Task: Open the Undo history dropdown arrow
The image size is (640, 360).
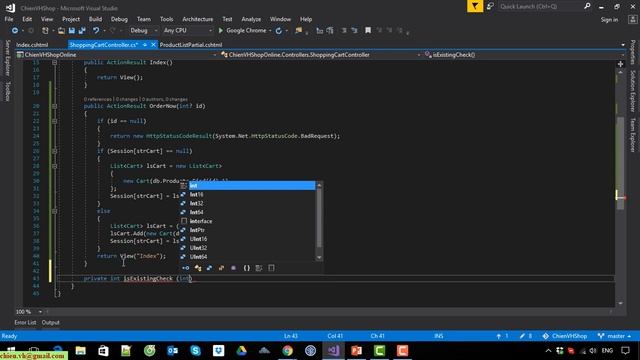Action: point(104,31)
